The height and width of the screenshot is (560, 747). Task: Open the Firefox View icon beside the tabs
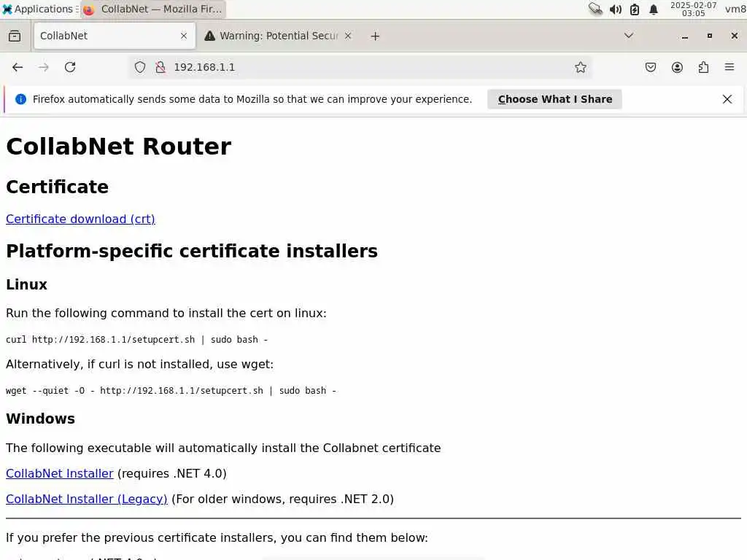pyautogui.click(x=15, y=36)
